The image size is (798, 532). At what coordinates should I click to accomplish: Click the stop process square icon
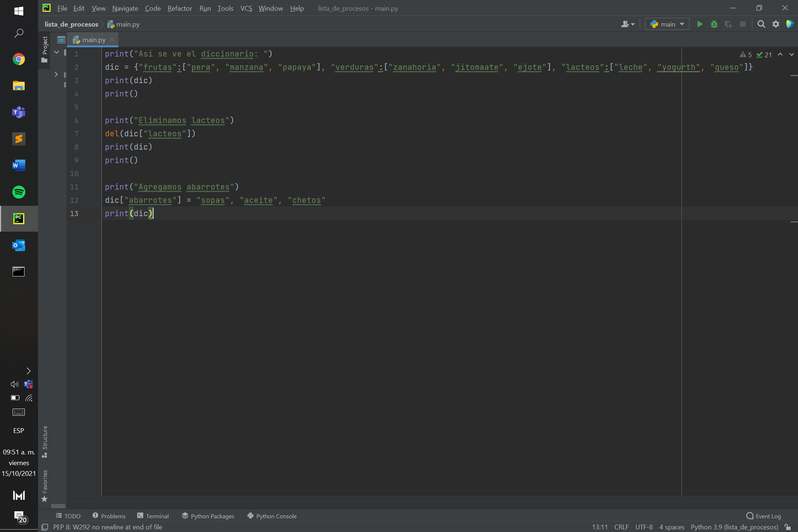pos(743,24)
